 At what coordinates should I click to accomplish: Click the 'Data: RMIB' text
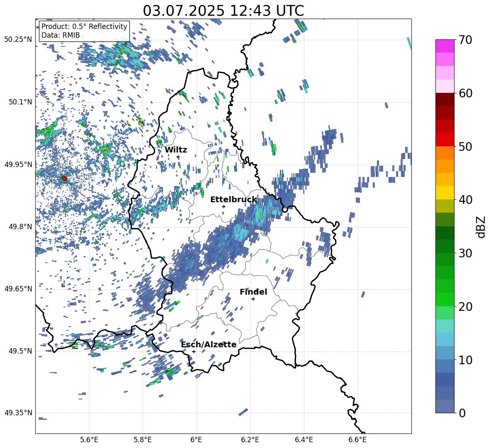[x=61, y=35]
